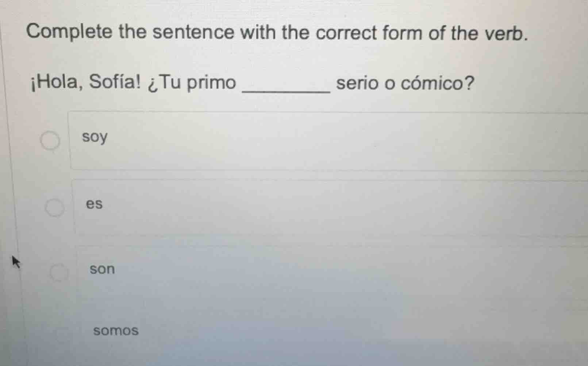Select the radio button next to soy
Screen dimensions: 588x366
click(50, 140)
